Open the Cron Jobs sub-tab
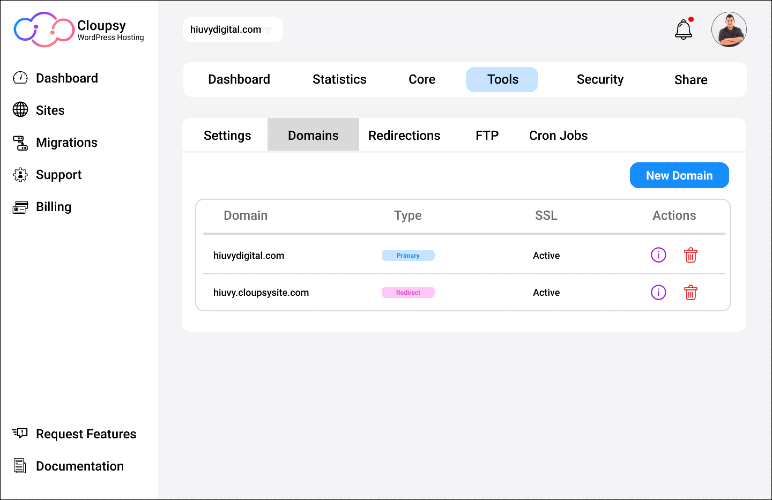Screen dimensions: 772x500 pos(558,135)
